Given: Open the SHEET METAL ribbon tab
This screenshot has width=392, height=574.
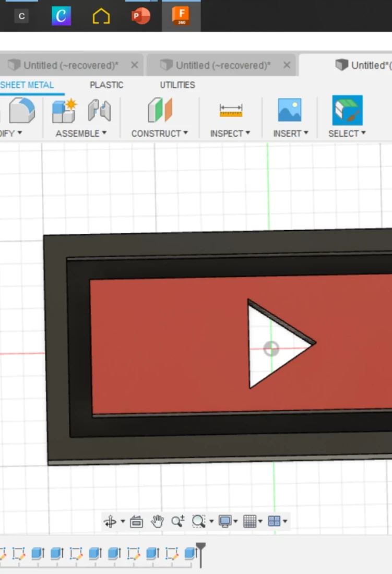Looking at the screenshot, I should coord(27,85).
